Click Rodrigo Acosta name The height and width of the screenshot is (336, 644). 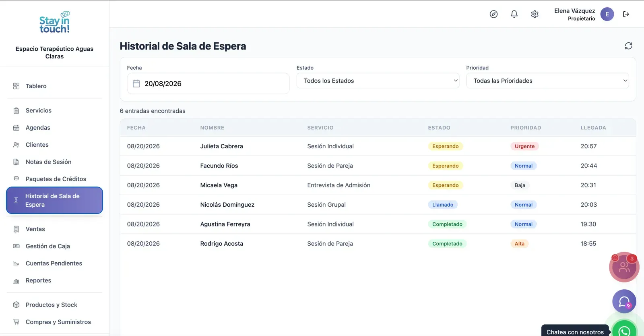(221, 244)
